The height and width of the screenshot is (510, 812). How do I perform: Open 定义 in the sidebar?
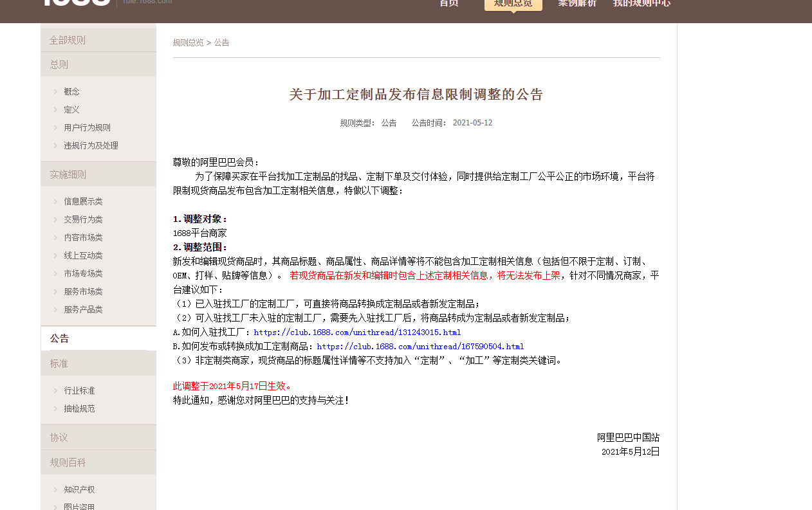click(x=72, y=109)
